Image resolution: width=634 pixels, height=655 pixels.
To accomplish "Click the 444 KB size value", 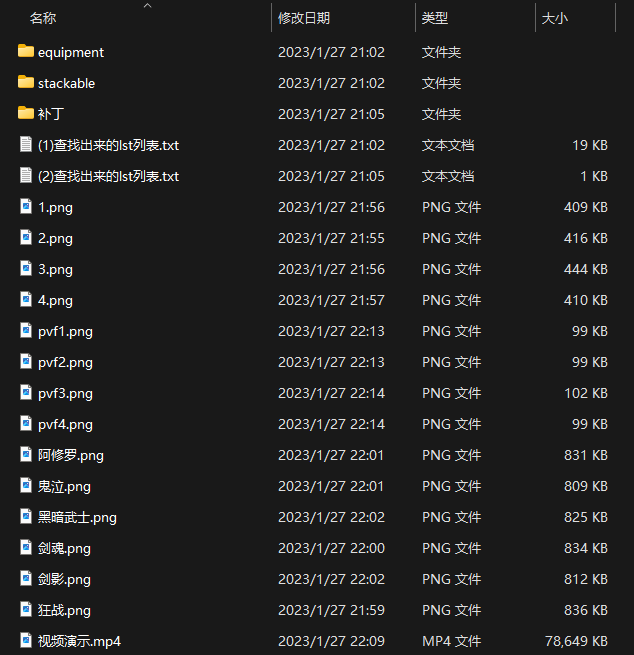I will click(x=586, y=269).
